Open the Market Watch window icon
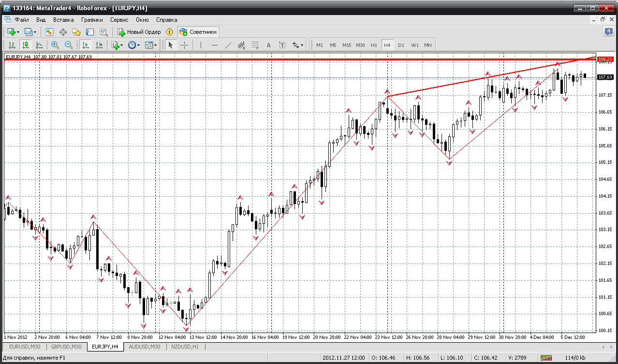This screenshot has height=364, width=618. coord(49,32)
